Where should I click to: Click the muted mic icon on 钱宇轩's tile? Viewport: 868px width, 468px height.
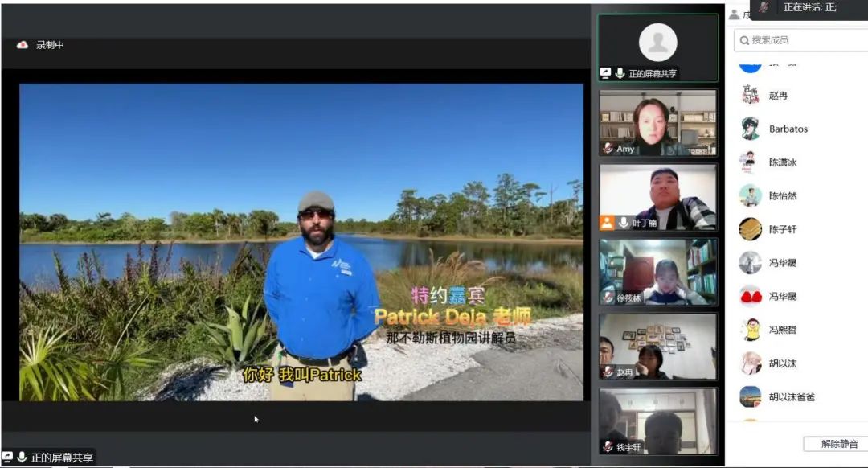pos(608,446)
